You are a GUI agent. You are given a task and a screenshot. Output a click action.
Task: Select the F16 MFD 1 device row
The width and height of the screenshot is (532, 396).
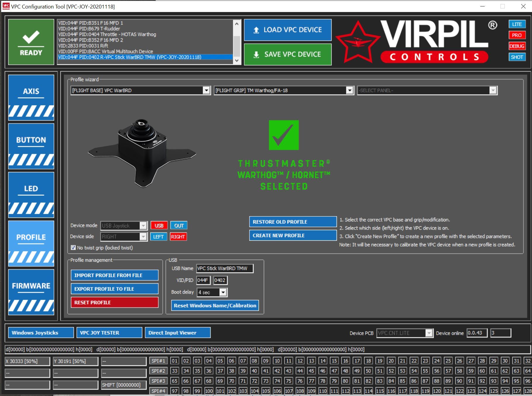145,23
